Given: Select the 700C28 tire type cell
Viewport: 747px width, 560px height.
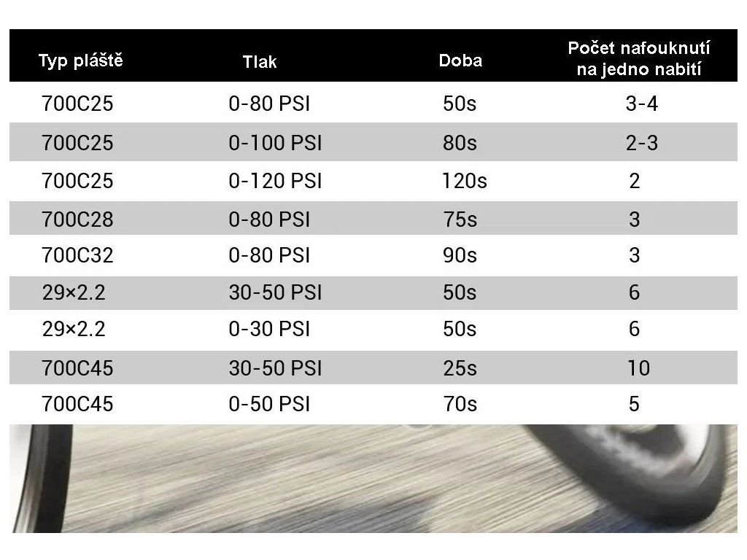Looking at the screenshot, I should 78,219.
